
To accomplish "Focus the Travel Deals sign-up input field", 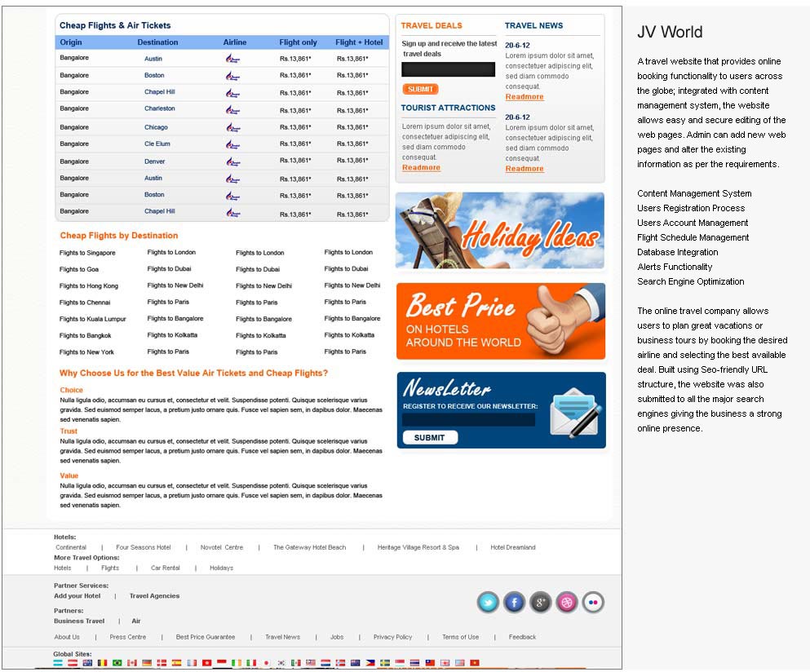I will click(x=448, y=69).
